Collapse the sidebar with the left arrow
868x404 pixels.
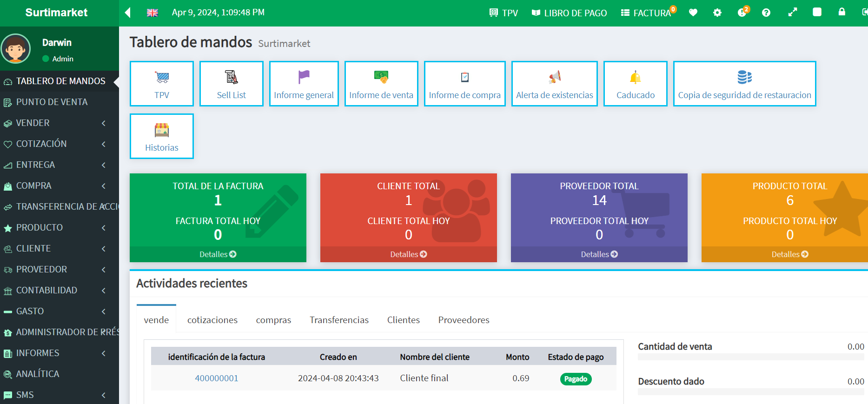(128, 13)
